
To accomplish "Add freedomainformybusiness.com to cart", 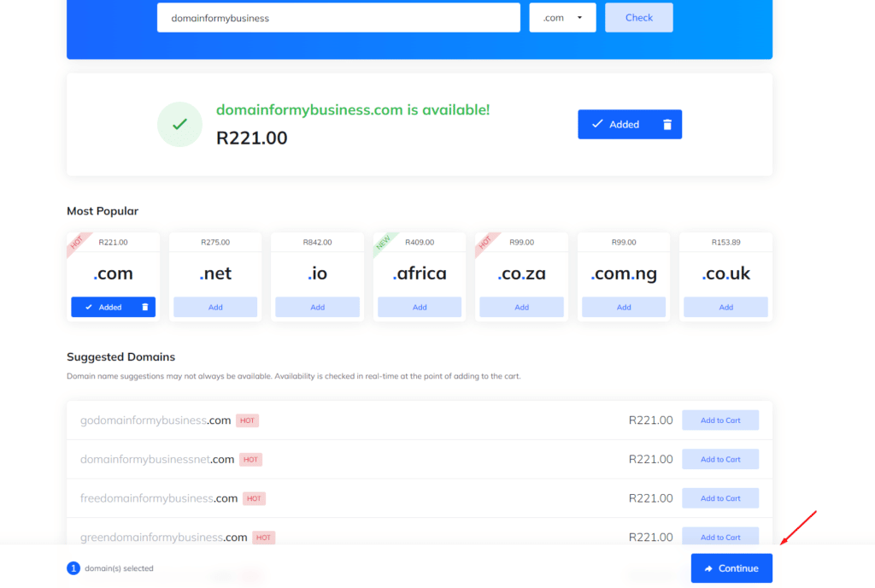I will (720, 497).
